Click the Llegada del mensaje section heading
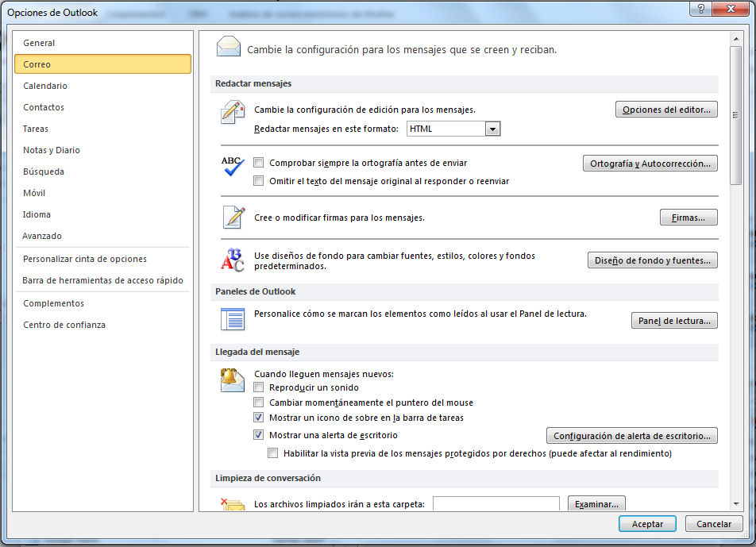Screen dimensions: 756x547 257,352
